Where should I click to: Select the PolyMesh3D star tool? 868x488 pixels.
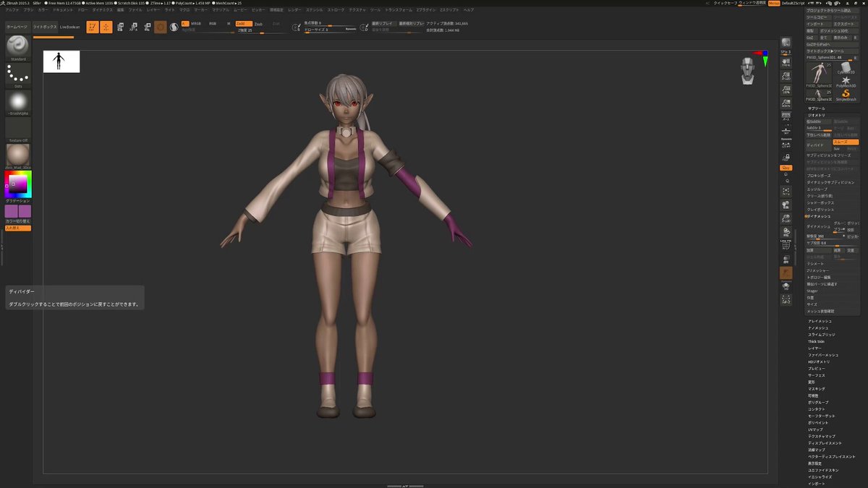click(x=846, y=81)
